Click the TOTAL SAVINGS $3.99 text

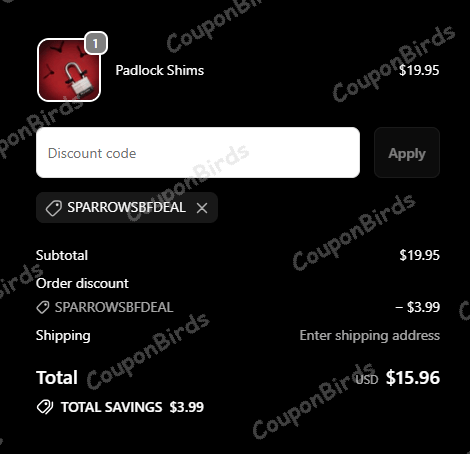pyautogui.click(x=132, y=407)
